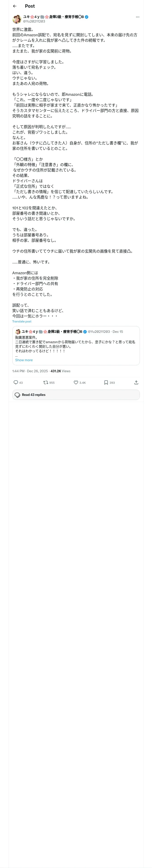Open the repost options icon

[45, 382]
